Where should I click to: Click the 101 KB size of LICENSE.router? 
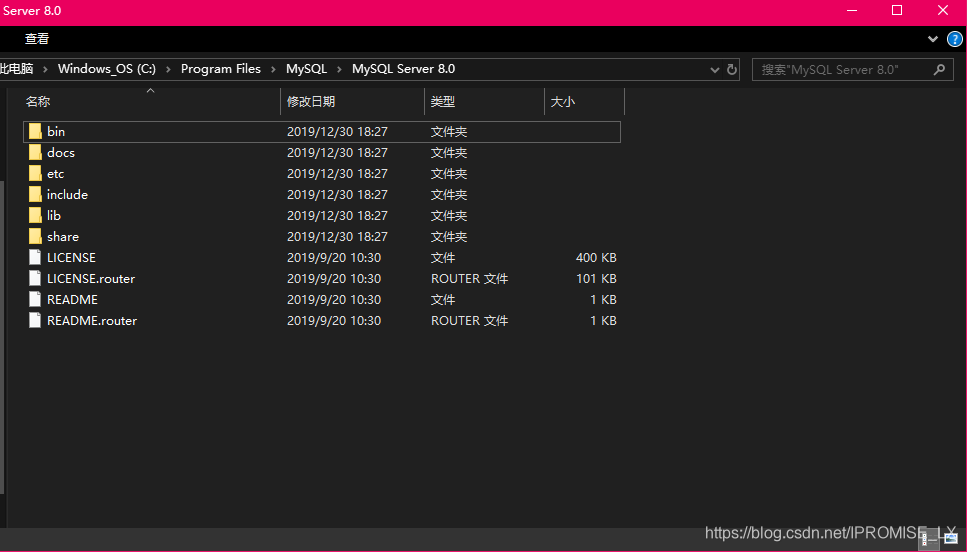coord(596,278)
